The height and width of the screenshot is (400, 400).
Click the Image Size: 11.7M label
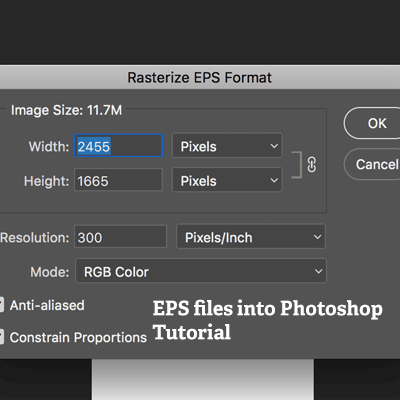pyautogui.click(x=67, y=110)
